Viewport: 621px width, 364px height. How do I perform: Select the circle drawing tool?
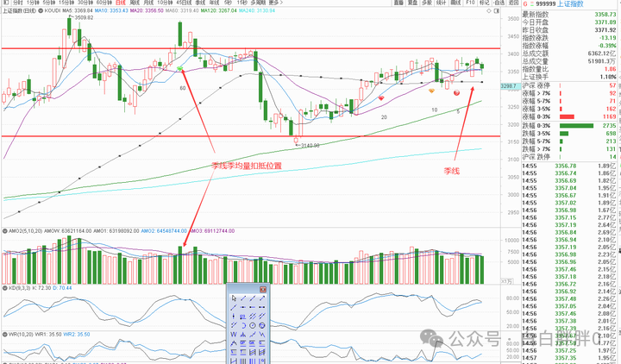tap(252, 325)
